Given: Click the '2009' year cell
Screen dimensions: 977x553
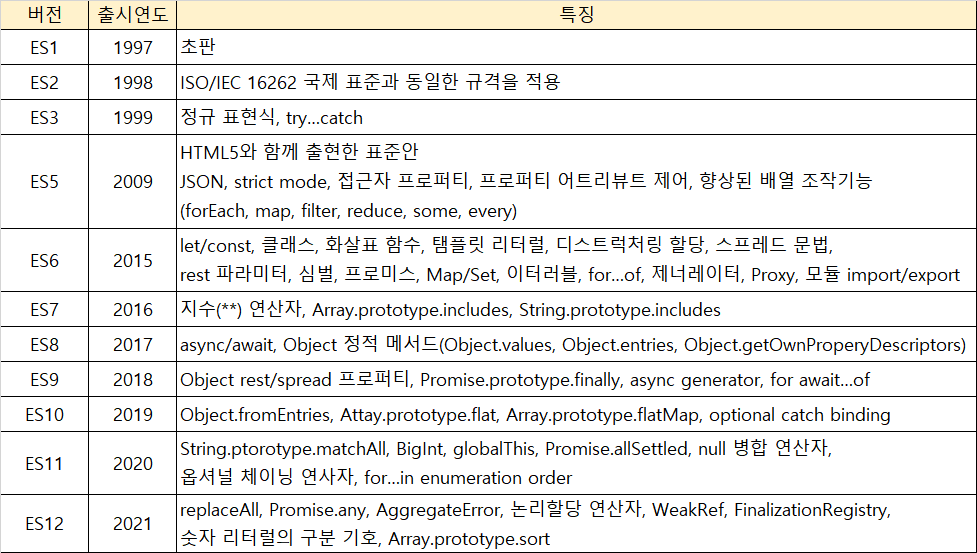Looking at the screenshot, I should pos(133,181).
